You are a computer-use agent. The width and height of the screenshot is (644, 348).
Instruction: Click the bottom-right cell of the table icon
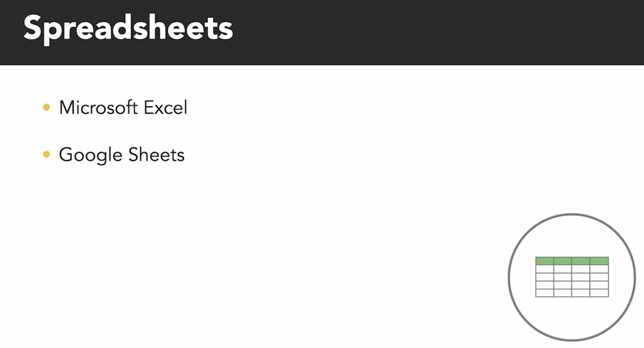pos(599,293)
